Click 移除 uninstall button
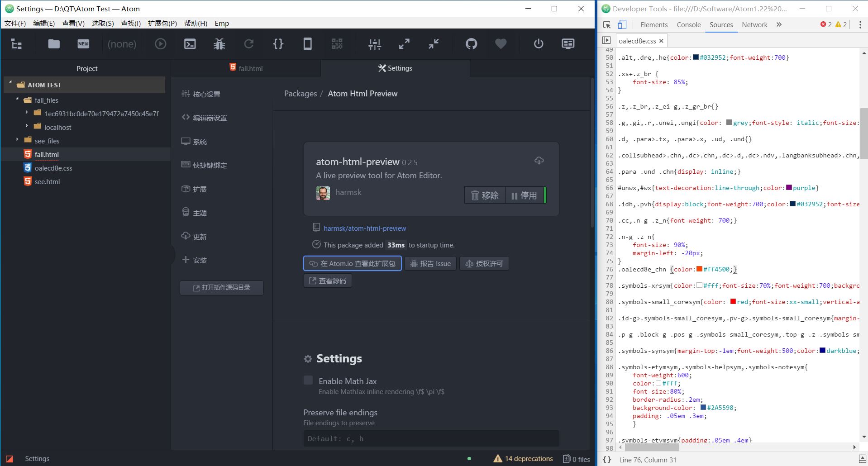This screenshot has height=466, width=868. pyautogui.click(x=485, y=195)
